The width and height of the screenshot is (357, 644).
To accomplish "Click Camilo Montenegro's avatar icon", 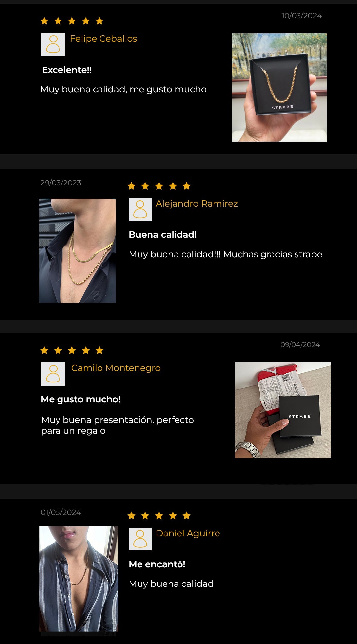I will [x=53, y=374].
